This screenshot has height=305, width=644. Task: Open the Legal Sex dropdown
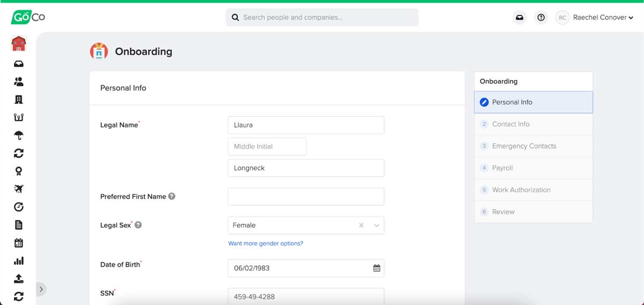(306, 226)
